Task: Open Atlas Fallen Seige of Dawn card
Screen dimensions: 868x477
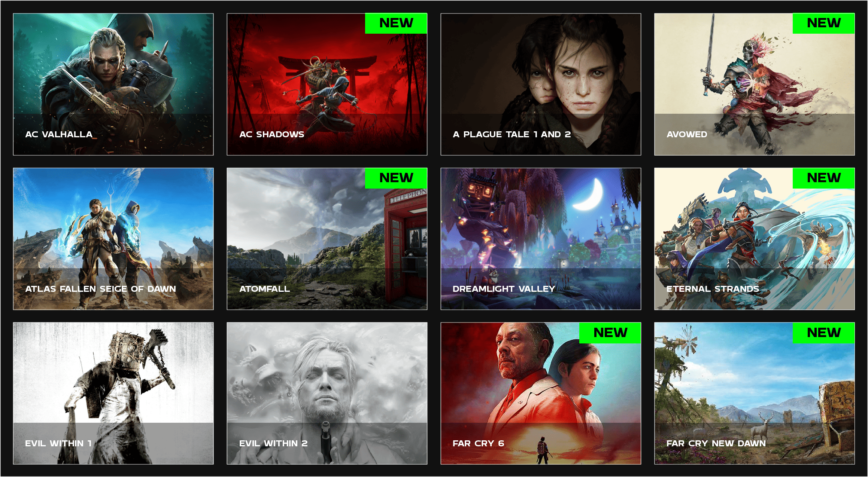Action: pyautogui.click(x=113, y=239)
